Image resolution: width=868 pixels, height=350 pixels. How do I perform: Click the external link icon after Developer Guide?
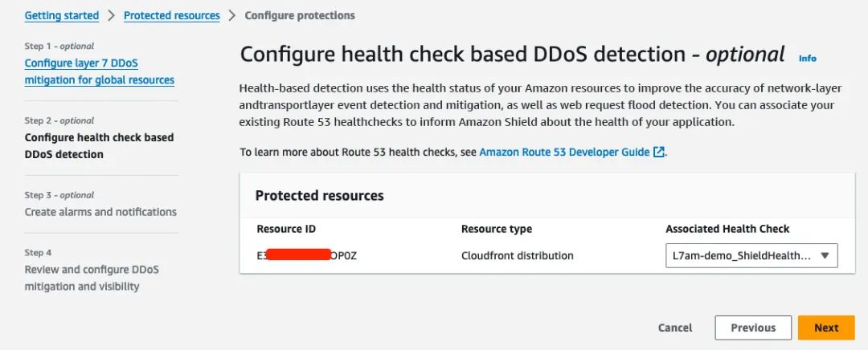pyautogui.click(x=659, y=152)
